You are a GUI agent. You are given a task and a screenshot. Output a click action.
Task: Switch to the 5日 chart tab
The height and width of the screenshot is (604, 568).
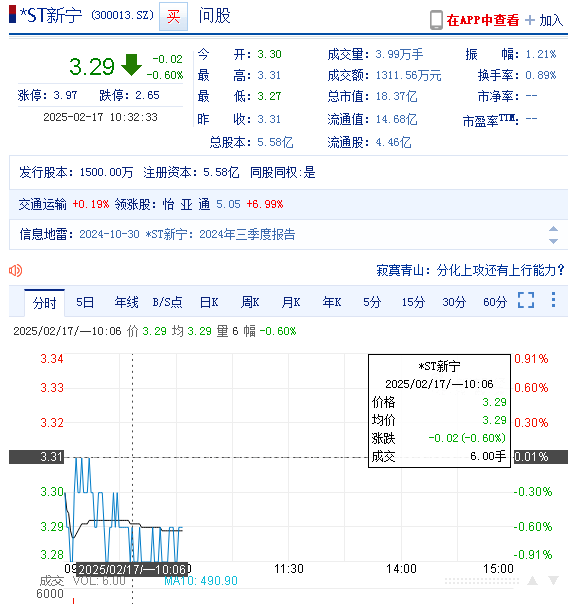tap(85, 302)
